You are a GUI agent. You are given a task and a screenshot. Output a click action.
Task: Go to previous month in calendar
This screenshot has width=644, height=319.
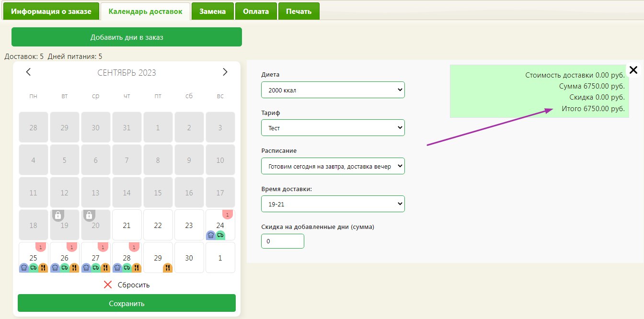point(28,72)
